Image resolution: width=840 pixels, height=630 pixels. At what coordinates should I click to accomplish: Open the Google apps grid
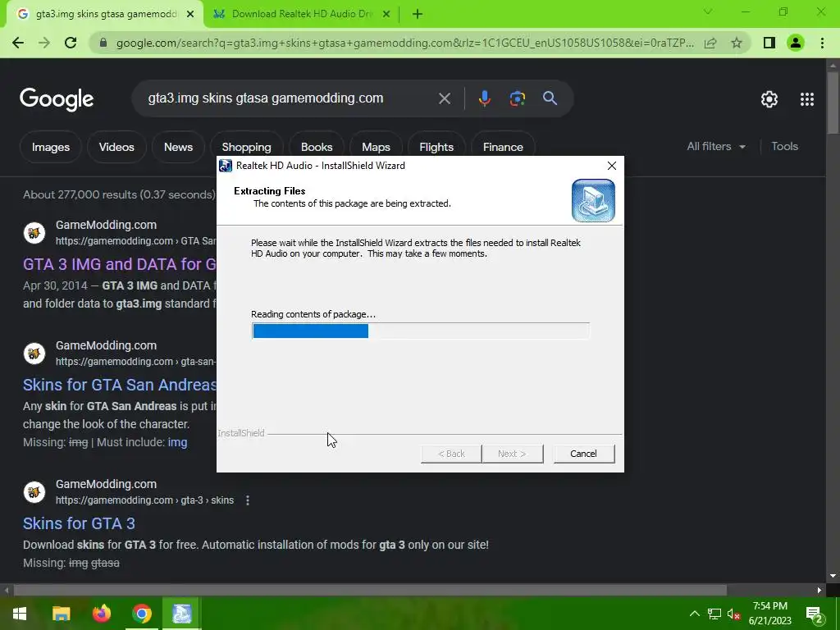pos(807,99)
